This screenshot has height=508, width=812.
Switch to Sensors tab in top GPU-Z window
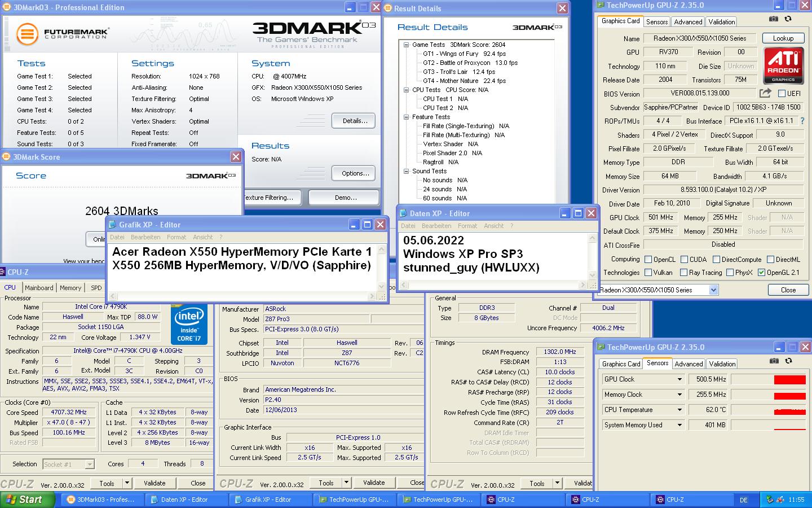(657, 22)
